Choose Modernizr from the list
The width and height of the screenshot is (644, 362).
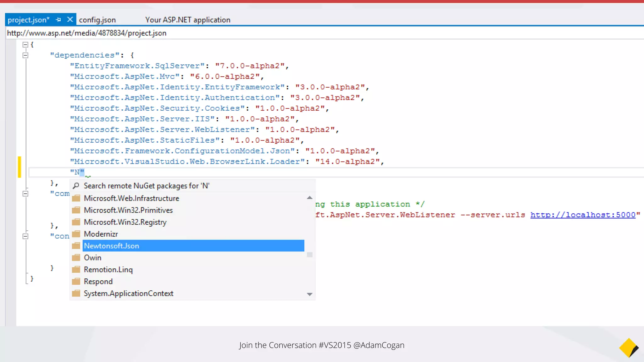[x=101, y=234]
